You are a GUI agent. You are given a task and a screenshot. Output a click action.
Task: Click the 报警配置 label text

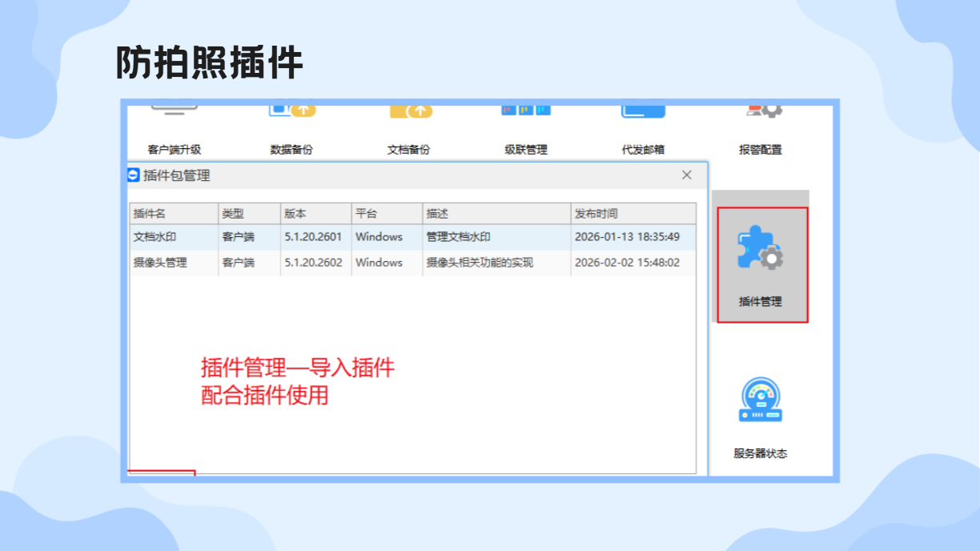click(x=760, y=149)
